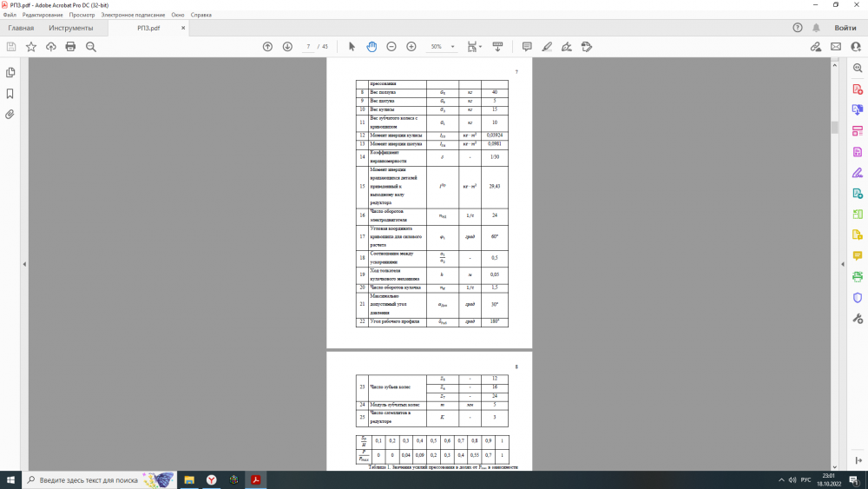
Task: Open More Tools wrench icon
Action: coord(858,319)
